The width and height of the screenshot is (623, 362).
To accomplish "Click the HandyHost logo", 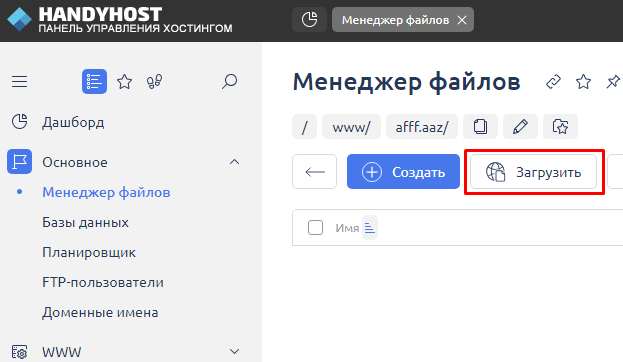I will point(120,20).
